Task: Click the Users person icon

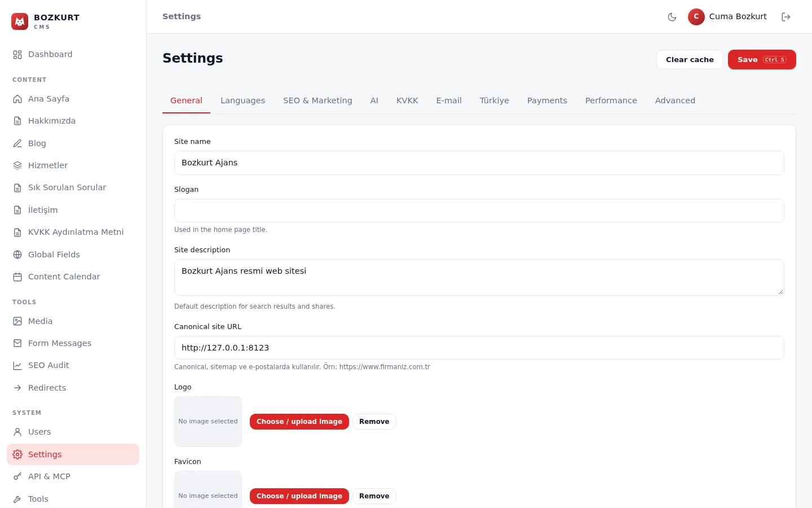Action: tap(17, 432)
